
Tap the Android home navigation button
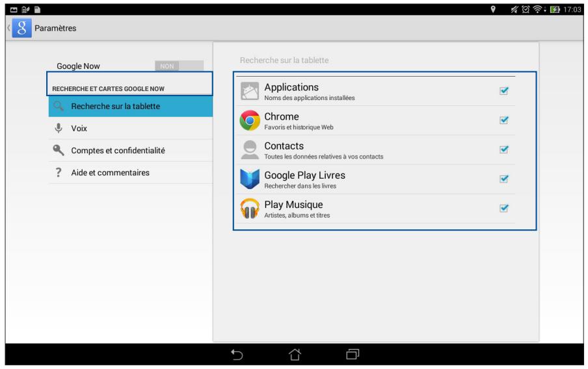pos(295,354)
